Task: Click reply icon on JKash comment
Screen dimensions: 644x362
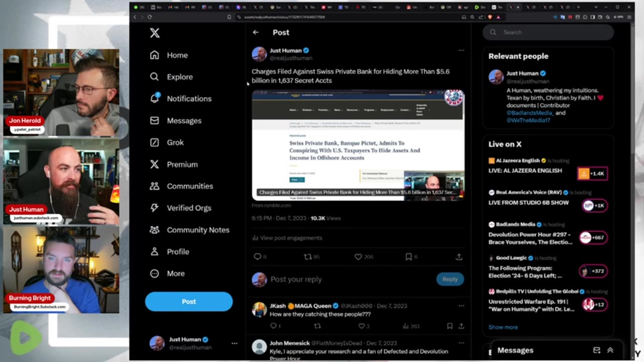Action: 273,326
